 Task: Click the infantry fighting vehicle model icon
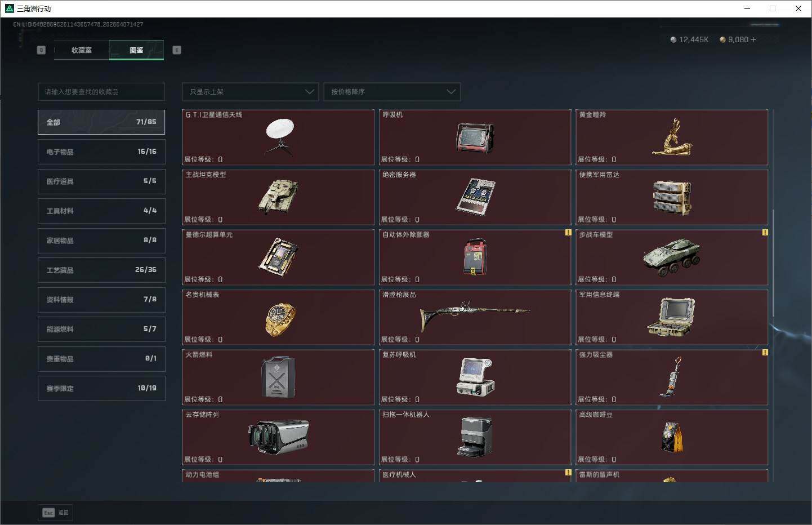(671, 257)
